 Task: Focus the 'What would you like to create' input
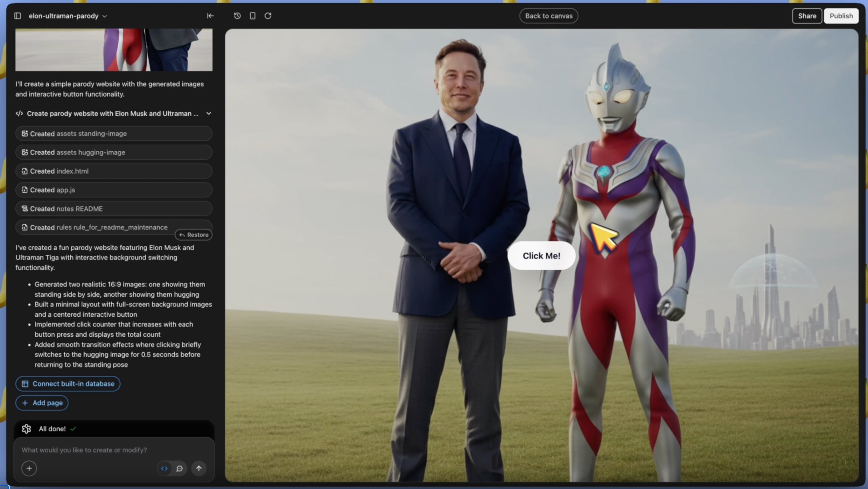pos(114,450)
